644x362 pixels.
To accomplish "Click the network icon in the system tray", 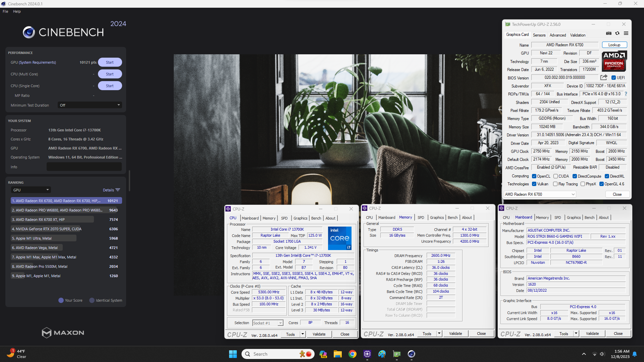I will coord(594,354).
